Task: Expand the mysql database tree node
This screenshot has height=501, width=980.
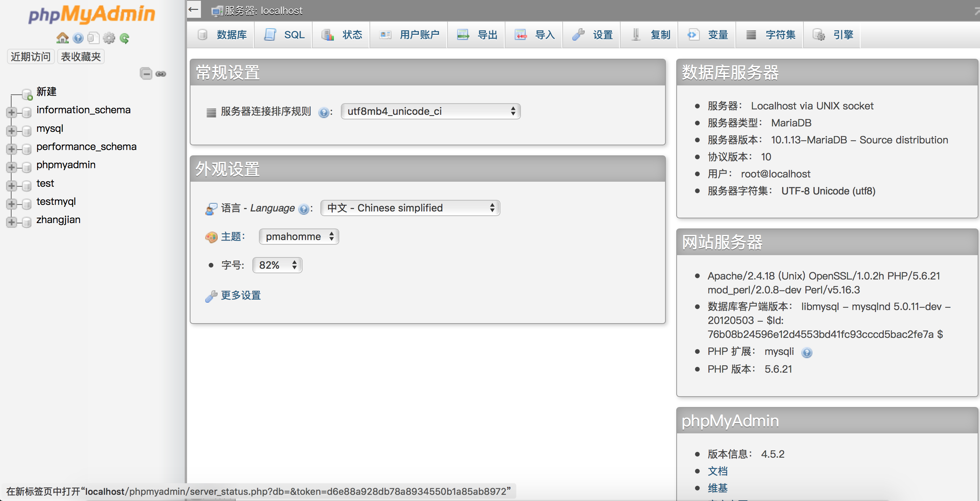Action: (x=12, y=131)
